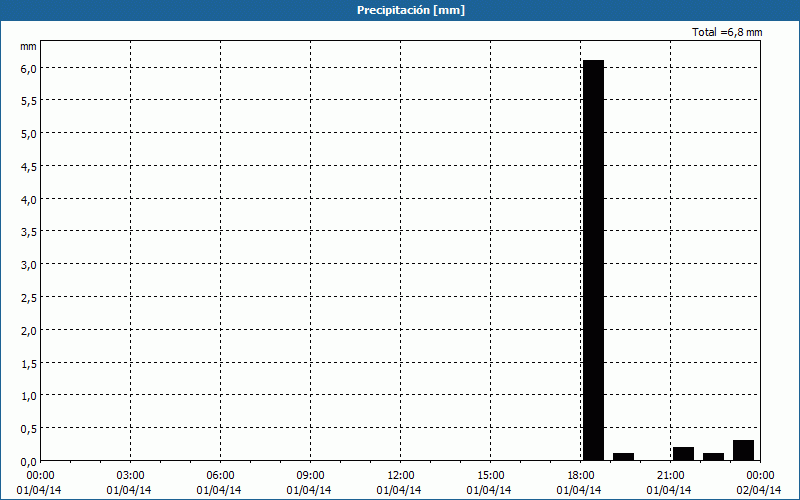Click the 1,0 y-axis value
The image size is (800, 500).
pyautogui.click(x=29, y=396)
